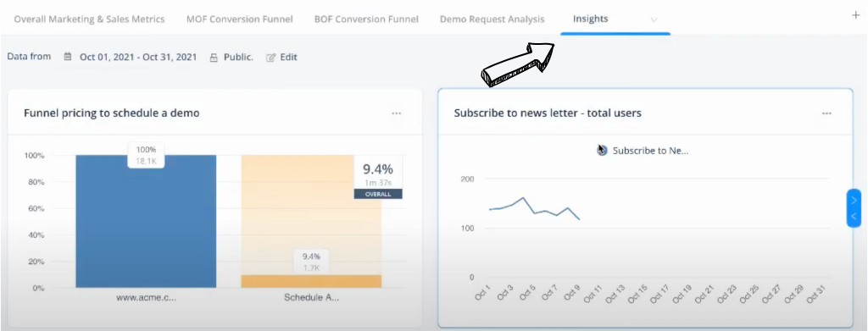The width and height of the screenshot is (868, 331).
Task: Click the 200 y-axis value on line chart
Action: coord(467,179)
